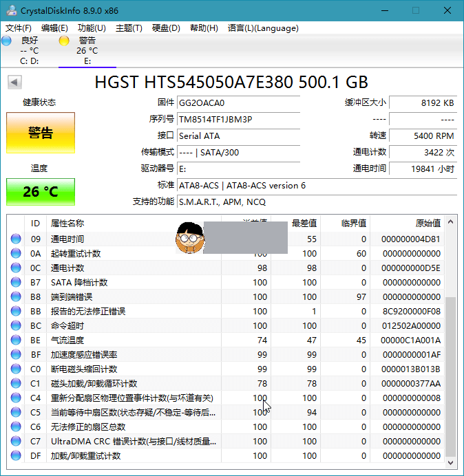Select the 磁头加载/卸载循环计数 attribute name
This screenshot has height=476, width=464.
pos(94,383)
